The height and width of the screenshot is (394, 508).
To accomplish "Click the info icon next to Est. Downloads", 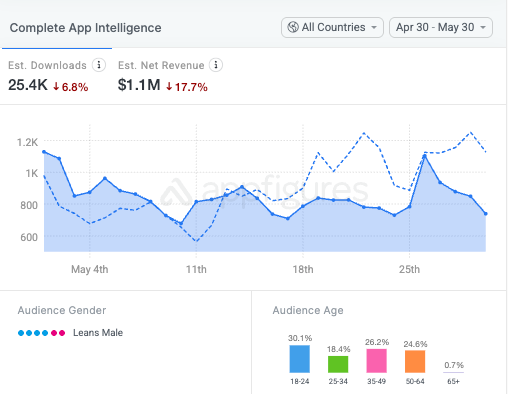I will coord(99,65).
